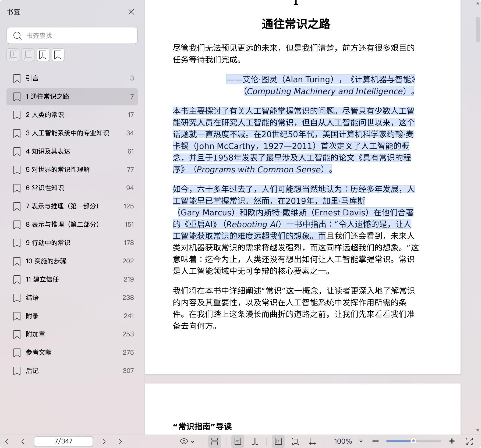
Task: Select bookmark 1 通往常识之路
Action: coord(72,97)
